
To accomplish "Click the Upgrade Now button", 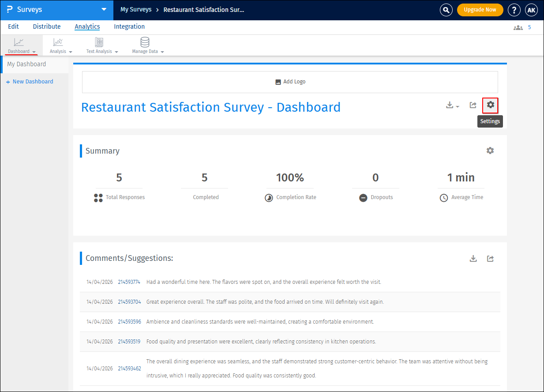I will click(x=480, y=10).
